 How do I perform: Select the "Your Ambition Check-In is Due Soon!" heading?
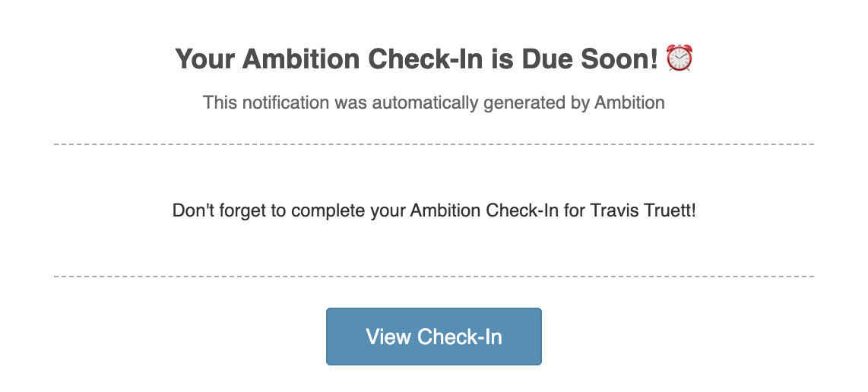tap(417, 59)
